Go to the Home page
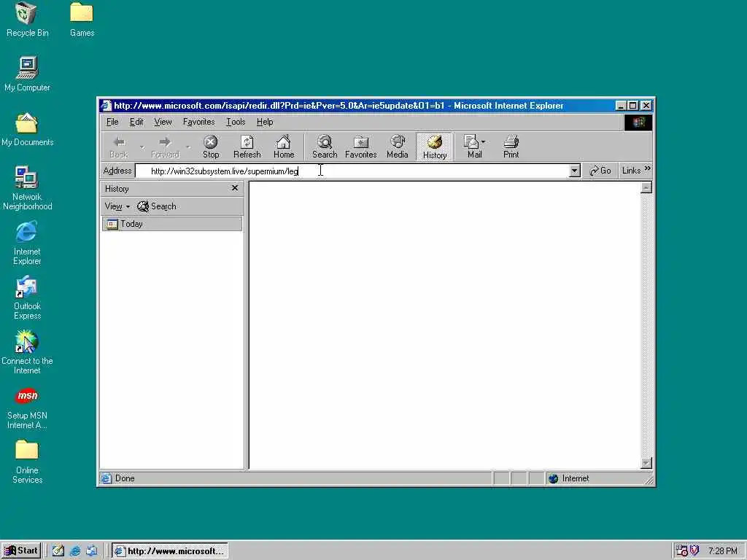The width and height of the screenshot is (747, 560). (284, 147)
